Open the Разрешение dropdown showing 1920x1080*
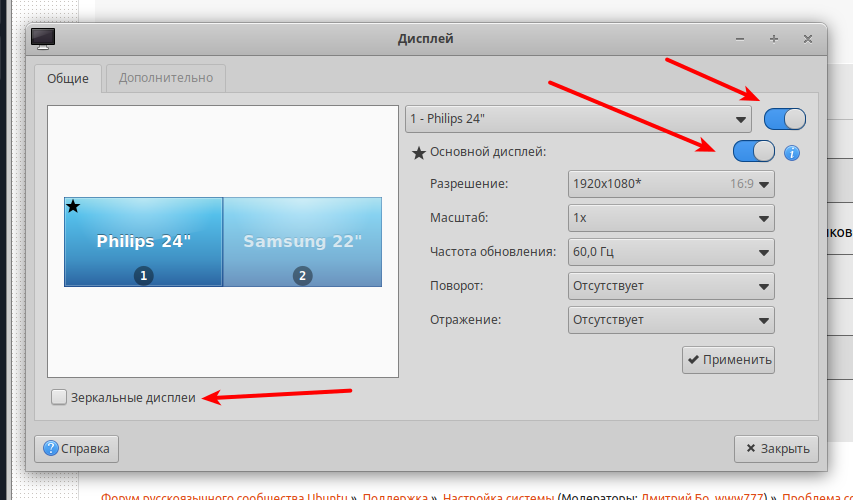The width and height of the screenshot is (853, 500). 671,184
